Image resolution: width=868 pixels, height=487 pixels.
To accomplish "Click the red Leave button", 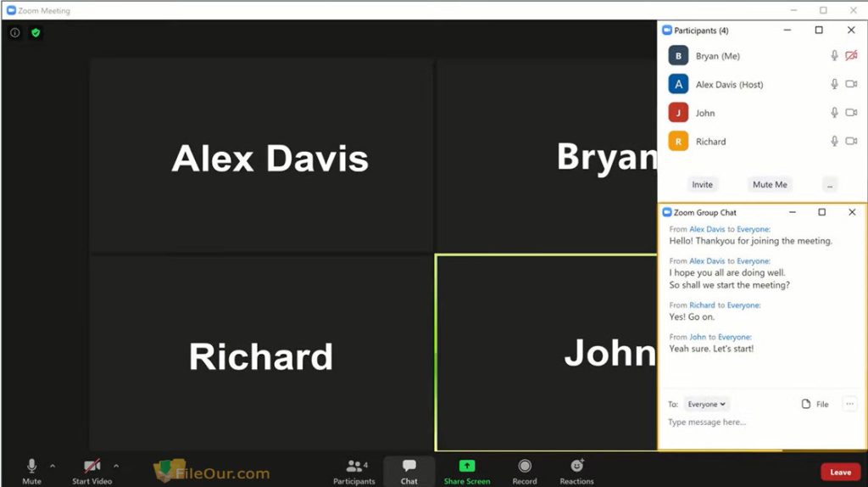I will (840, 473).
